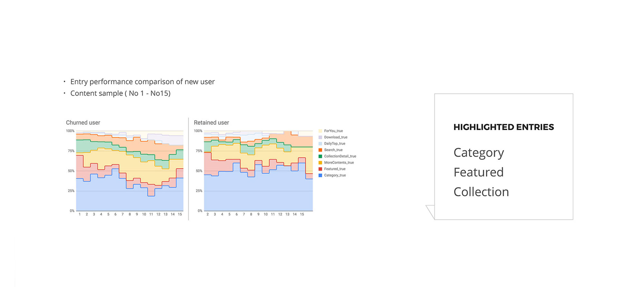Click the orange Search_true legend swatch
The width and height of the screenshot is (644, 287).
point(320,150)
